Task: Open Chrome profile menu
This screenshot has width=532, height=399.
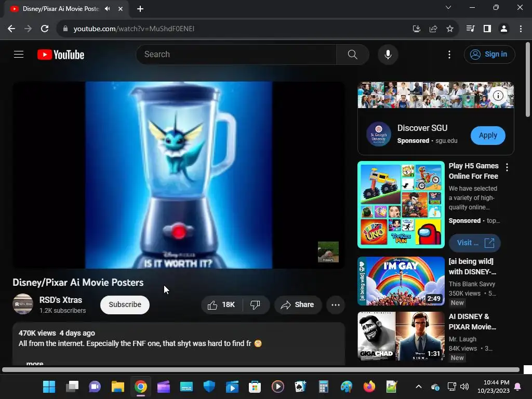Action: 504,29
